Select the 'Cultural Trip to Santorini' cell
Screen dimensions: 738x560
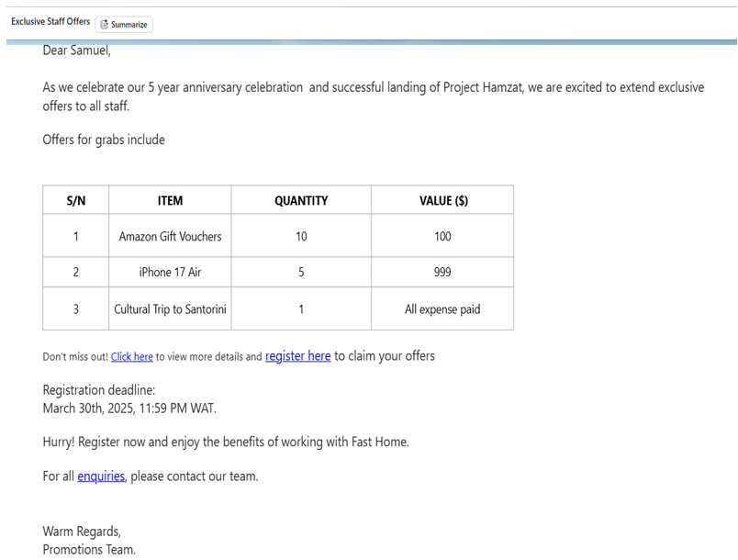click(170, 309)
